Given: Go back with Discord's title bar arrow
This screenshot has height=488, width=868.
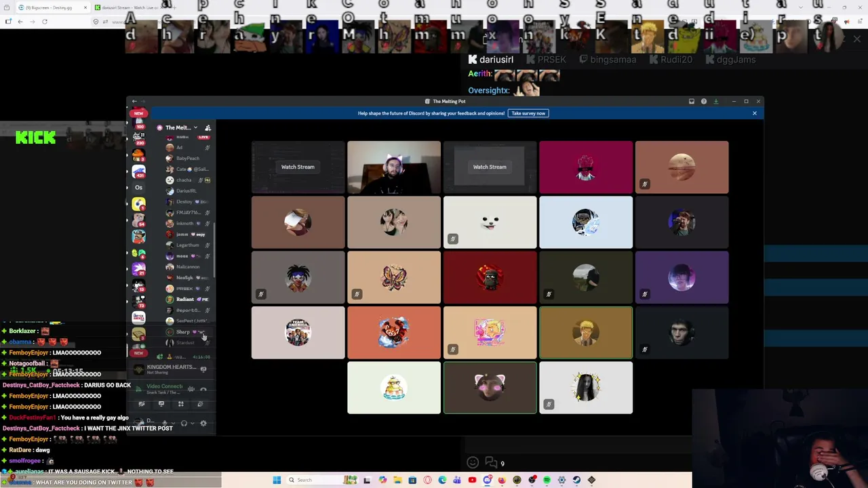Looking at the screenshot, I should (134, 102).
